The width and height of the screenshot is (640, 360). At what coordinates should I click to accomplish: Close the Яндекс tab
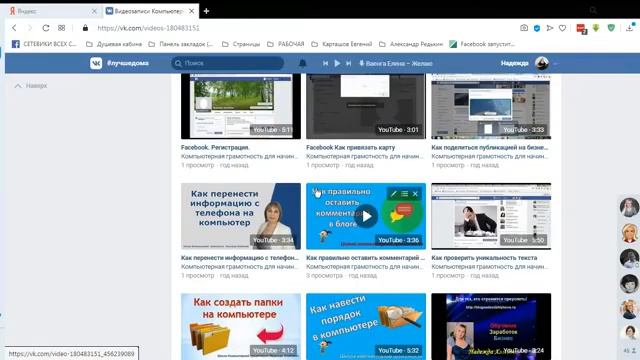(x=94, y=11)
